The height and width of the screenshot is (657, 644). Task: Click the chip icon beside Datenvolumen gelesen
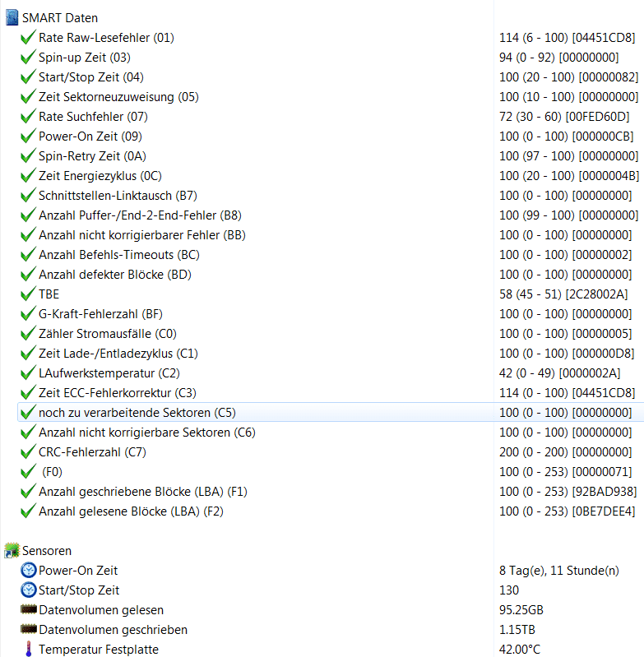tap(29, 609)
